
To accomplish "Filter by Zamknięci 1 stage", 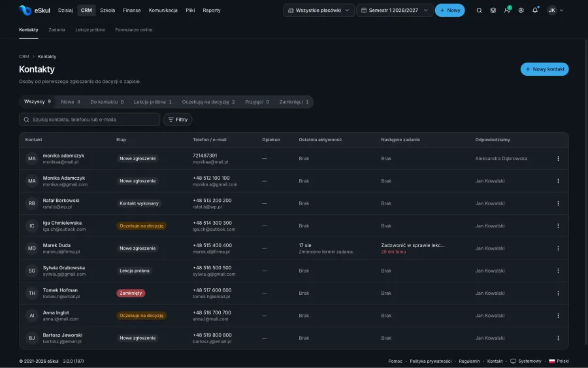I will tap(293, 102).
